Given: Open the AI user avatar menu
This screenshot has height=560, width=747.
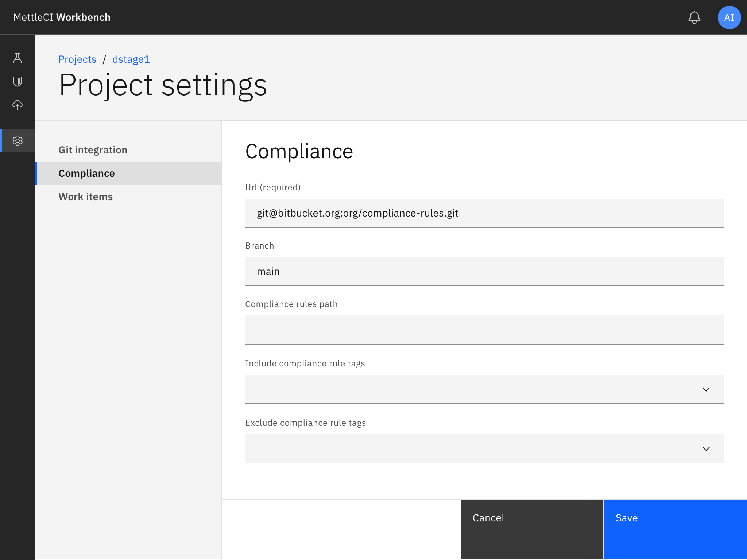Looking at the screenshot, I should tap(729, 17).
